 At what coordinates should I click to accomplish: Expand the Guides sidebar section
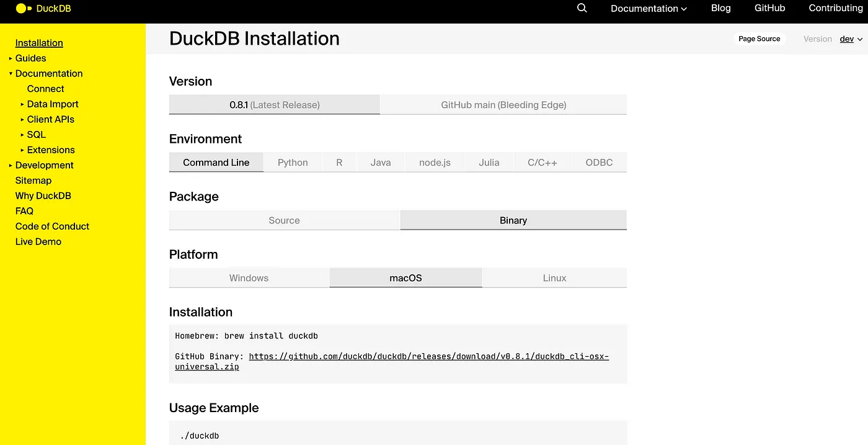coord(31,58)
